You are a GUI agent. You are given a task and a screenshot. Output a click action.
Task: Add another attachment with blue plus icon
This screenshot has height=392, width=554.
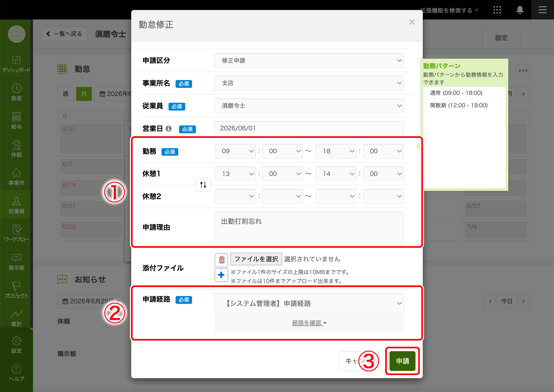point(221,275)
